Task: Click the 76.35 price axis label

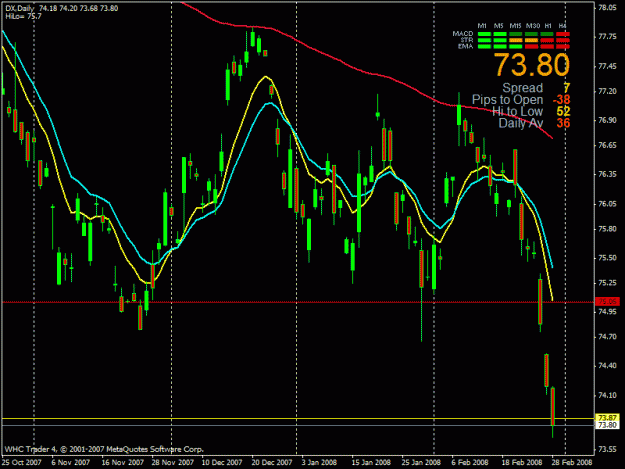Action: [x=607, y=175]
